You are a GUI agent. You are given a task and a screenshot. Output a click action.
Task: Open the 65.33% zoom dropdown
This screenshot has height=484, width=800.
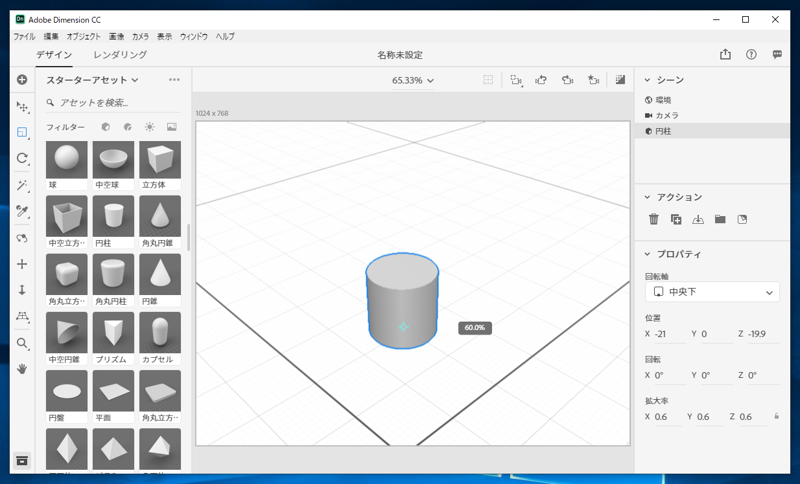413,81
